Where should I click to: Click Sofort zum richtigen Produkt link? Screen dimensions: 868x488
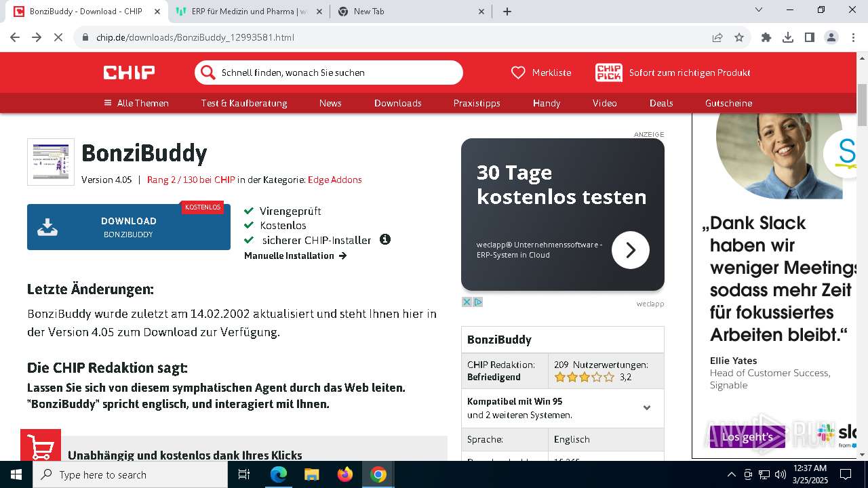coord(690,73)
